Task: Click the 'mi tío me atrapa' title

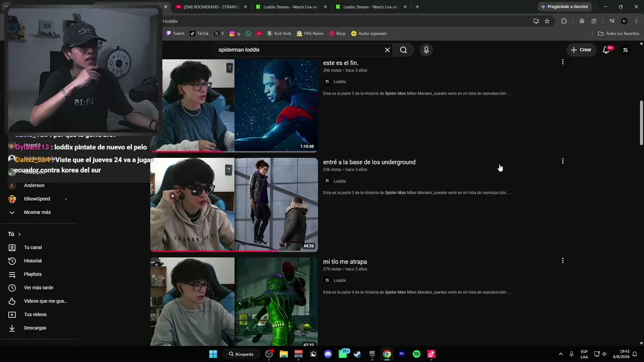Action: pyautogui.click(x=345, y=261)
